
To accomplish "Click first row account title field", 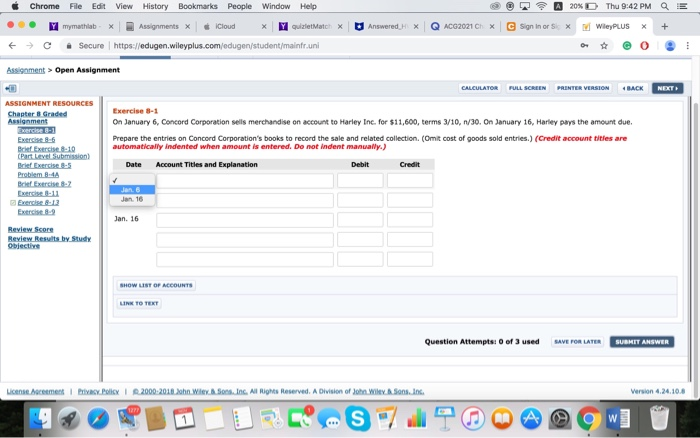I will (x=245, y=181).
